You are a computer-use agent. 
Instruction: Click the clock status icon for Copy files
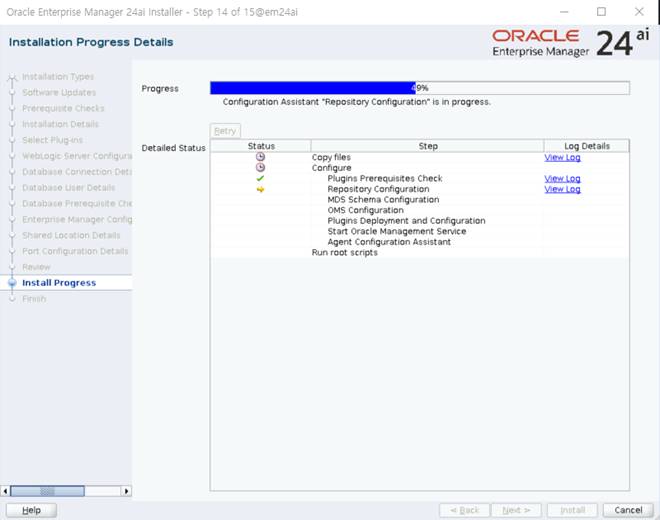[x=261, y=157]
